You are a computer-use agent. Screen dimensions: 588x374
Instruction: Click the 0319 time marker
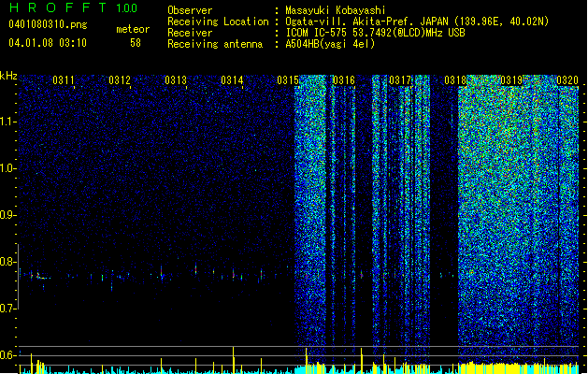[511, 80]
